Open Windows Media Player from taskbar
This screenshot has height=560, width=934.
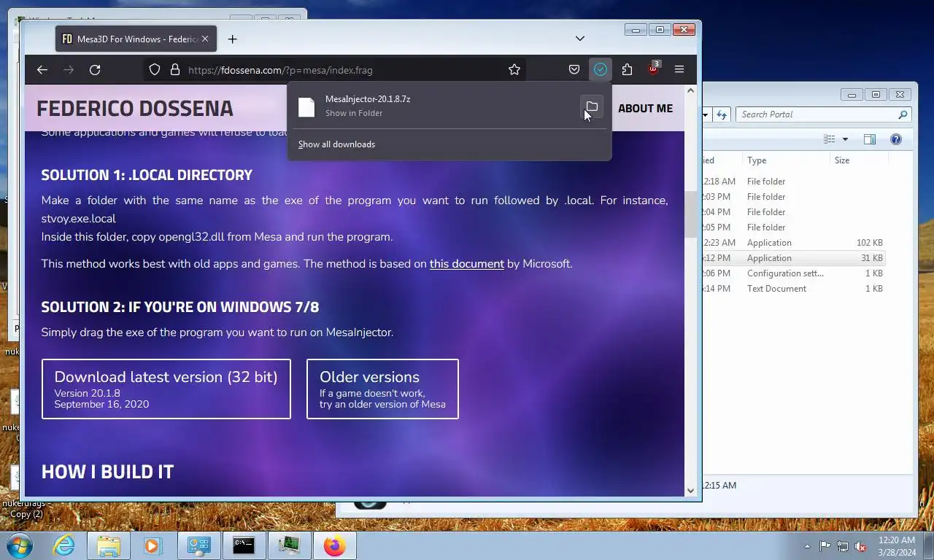point(153,545)
